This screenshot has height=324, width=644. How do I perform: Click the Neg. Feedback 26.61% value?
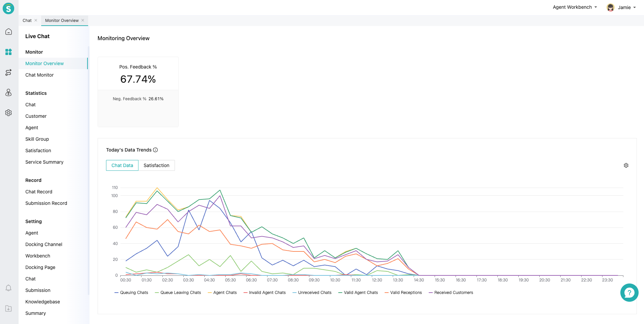pos(156,99)
